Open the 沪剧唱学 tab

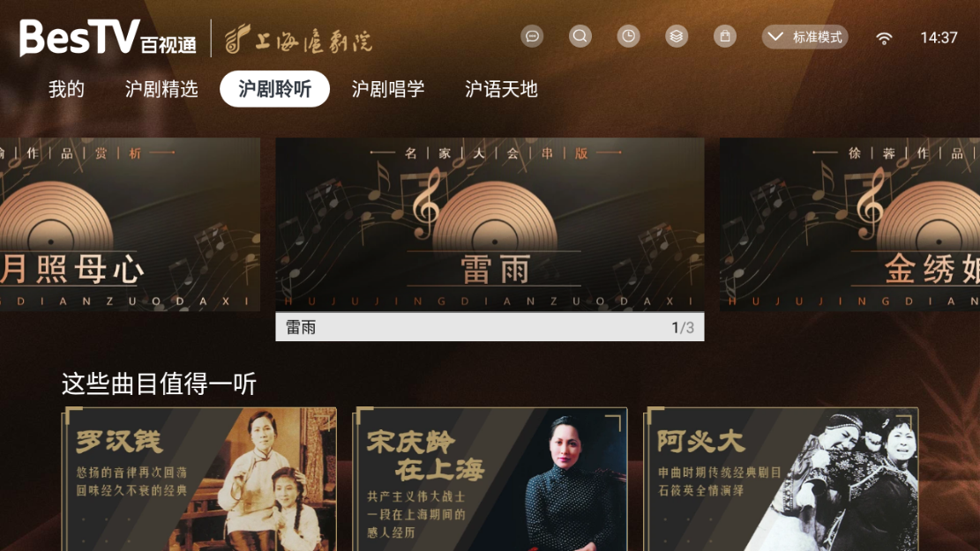click(x=387, y=89)
